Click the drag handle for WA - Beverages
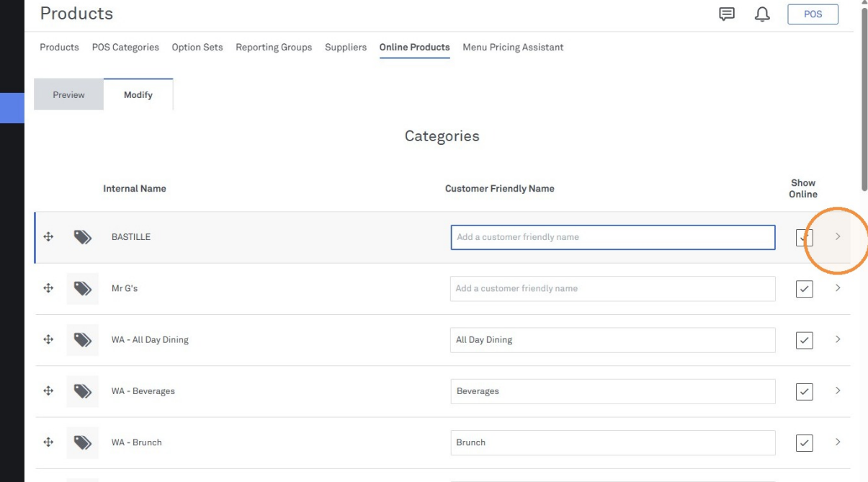 click(x=48, y=390)
